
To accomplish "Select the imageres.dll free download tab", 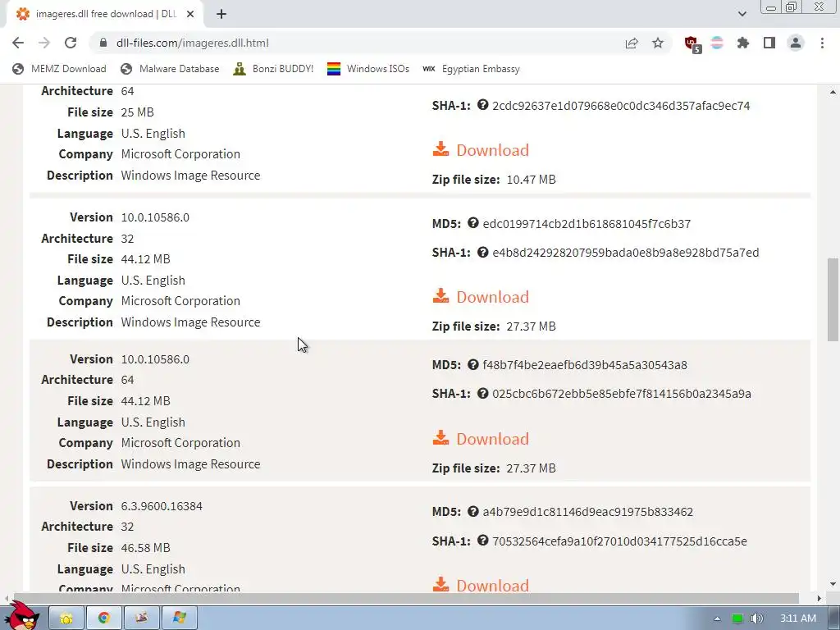I will coord(105,14).
